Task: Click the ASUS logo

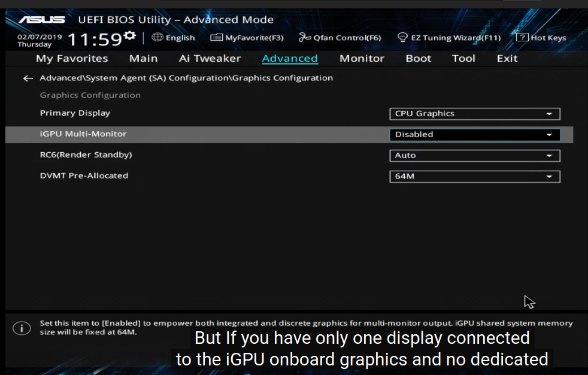Action: 42,20
